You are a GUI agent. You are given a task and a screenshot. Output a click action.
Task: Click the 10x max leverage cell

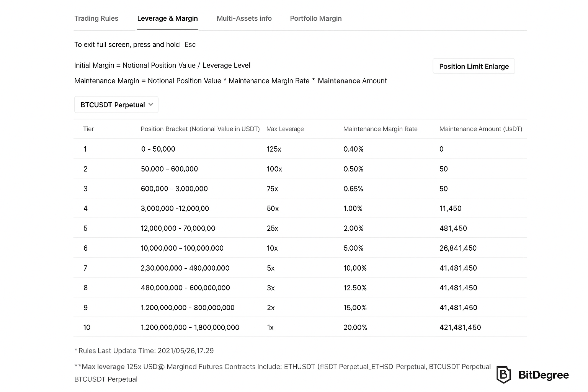pos(272,248)
